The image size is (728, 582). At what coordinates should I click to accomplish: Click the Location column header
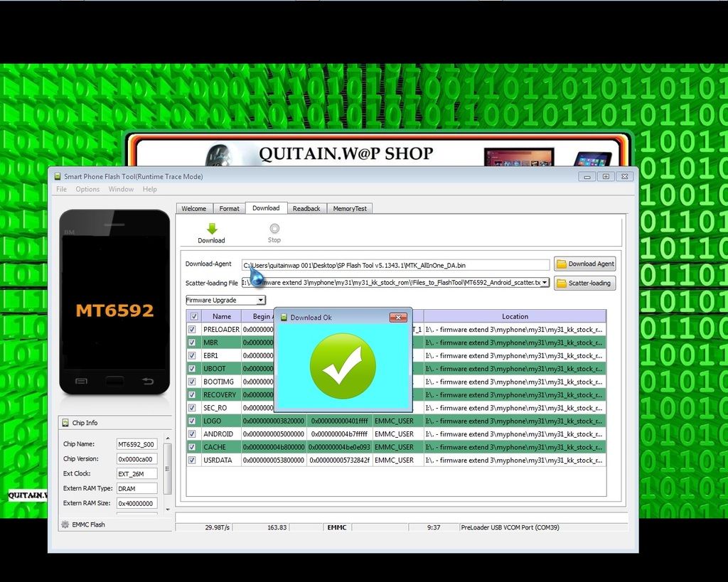tap(515, 316)
